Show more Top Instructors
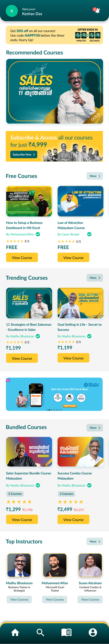Screen dimensions: 109x644 point(95,541)
